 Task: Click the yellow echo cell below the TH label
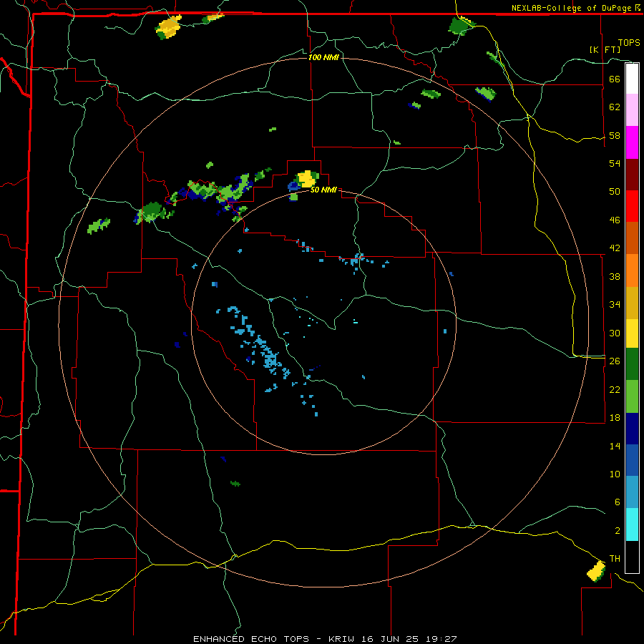coord(596,571)
